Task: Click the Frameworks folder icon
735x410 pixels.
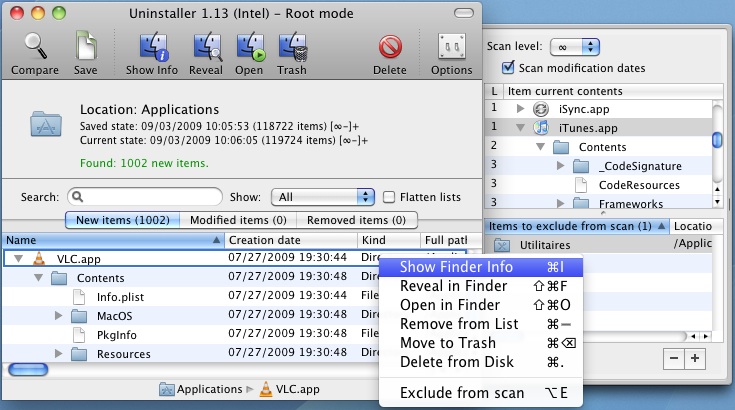Action: [581, 203]
